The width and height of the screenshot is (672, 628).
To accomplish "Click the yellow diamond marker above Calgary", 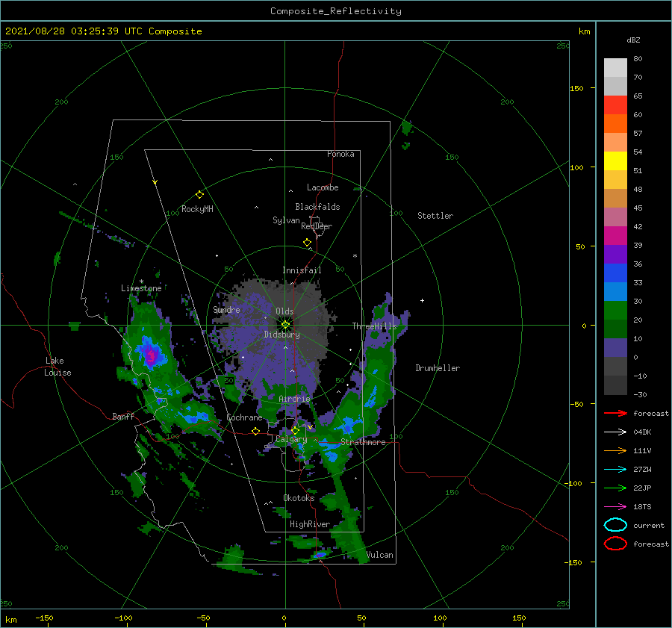I will click(295, 430).
